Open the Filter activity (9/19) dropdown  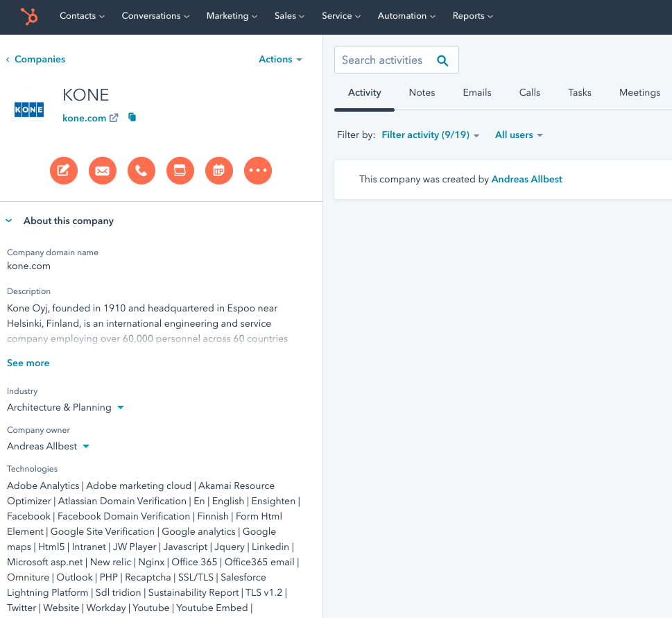pyautogui.click(x=430, y=135)
